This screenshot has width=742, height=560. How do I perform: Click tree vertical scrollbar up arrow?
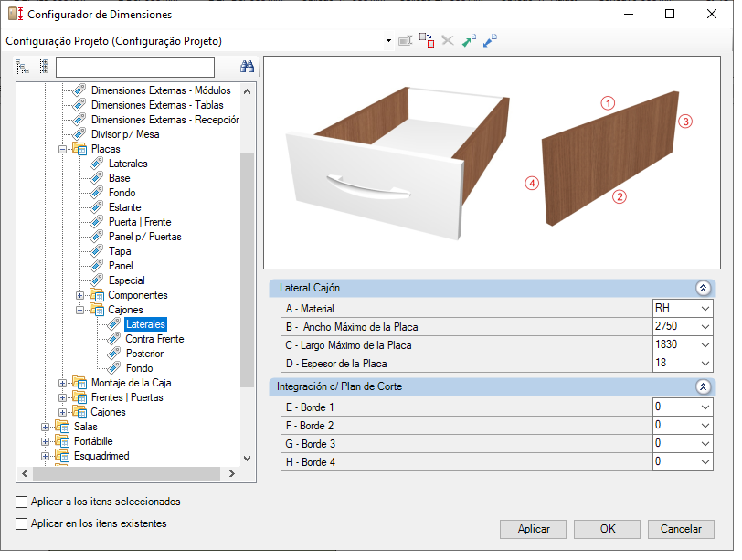(x=247, y=91)
